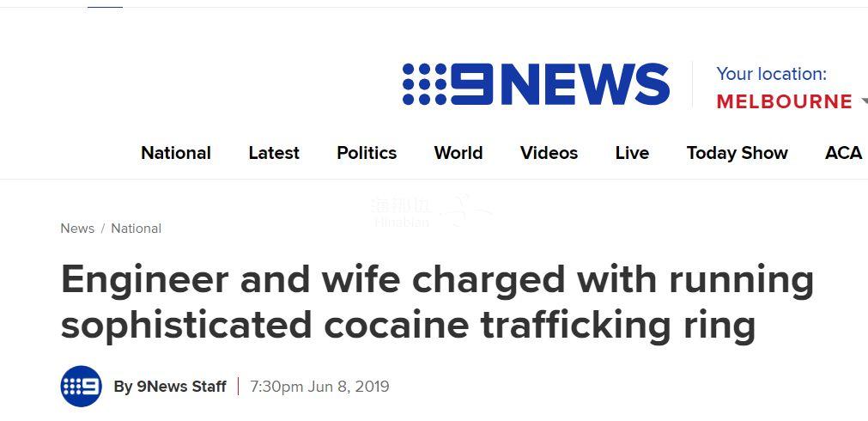Open the By 9News Staff author link
The width and height of the screenshot is (868, 421).
(x=170, y=387)
